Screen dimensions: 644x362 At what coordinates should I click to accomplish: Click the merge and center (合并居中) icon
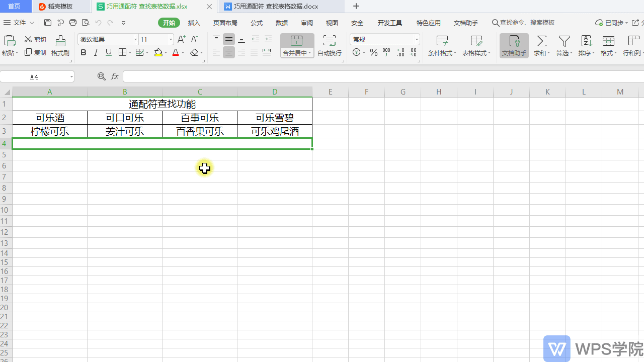pos(296,41)
